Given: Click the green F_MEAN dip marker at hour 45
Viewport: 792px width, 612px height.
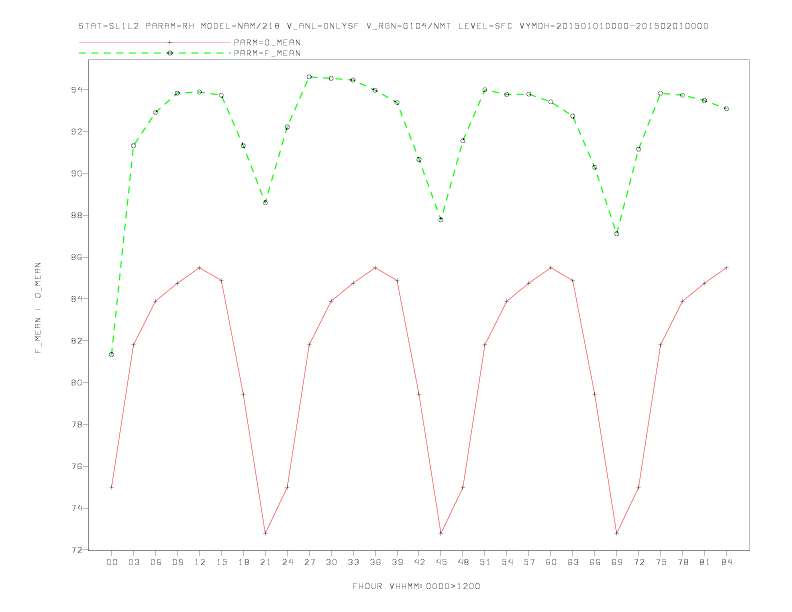Looking at the screenshot, I should [441, 220].
